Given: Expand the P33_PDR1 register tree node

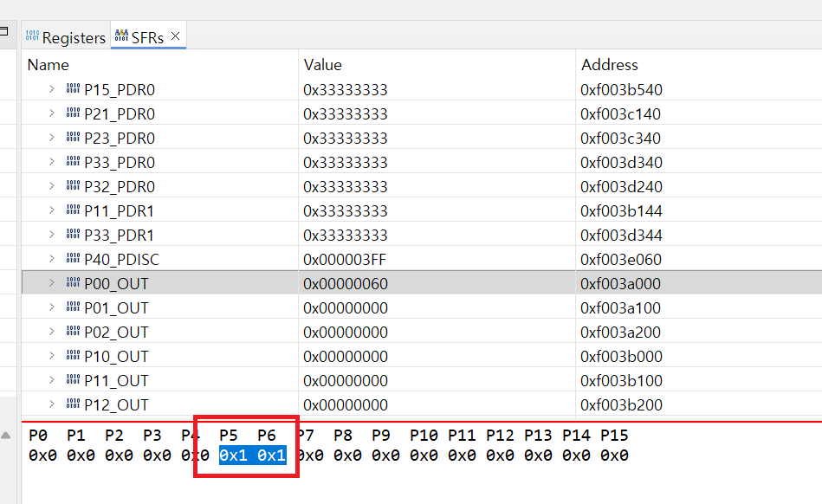Looking at the screenshot, I should tap(52, 235).
